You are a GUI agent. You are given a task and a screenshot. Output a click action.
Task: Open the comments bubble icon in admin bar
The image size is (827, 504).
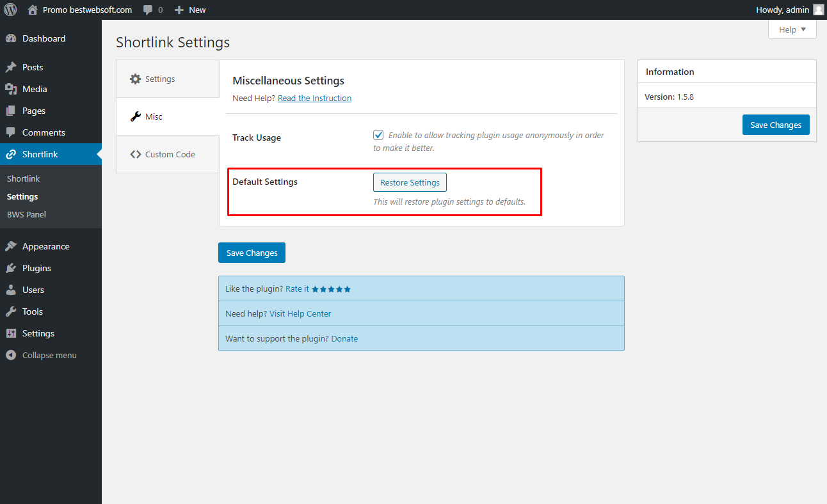coord(149,10)
